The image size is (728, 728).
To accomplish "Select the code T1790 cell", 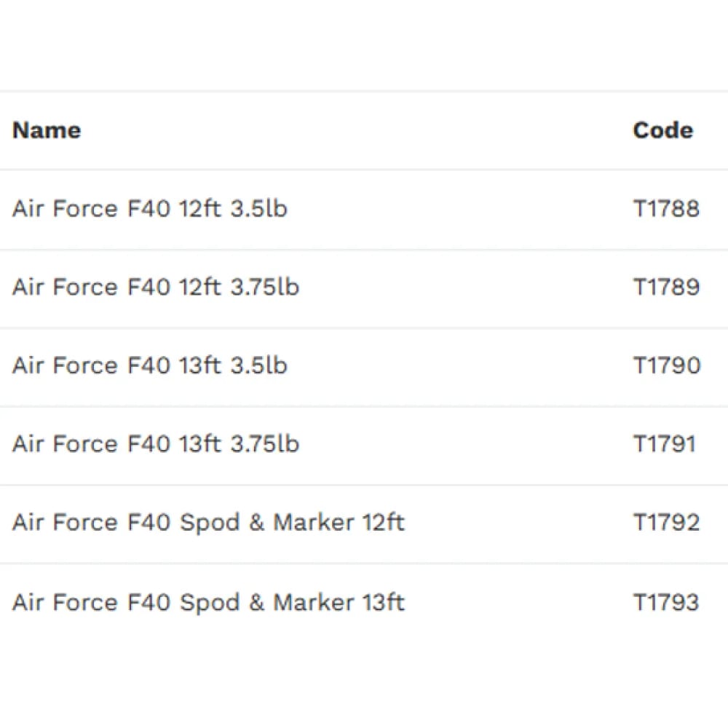I will click(666, 365).
